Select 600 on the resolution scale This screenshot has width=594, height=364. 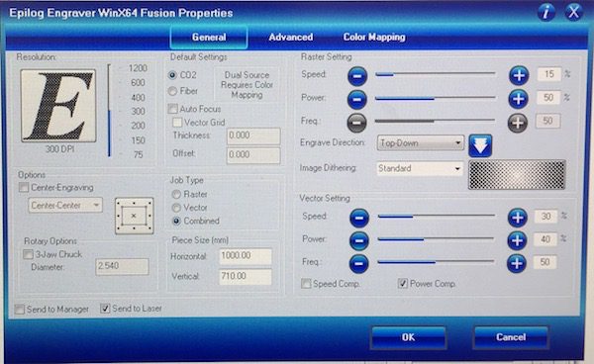click(138, 83)
